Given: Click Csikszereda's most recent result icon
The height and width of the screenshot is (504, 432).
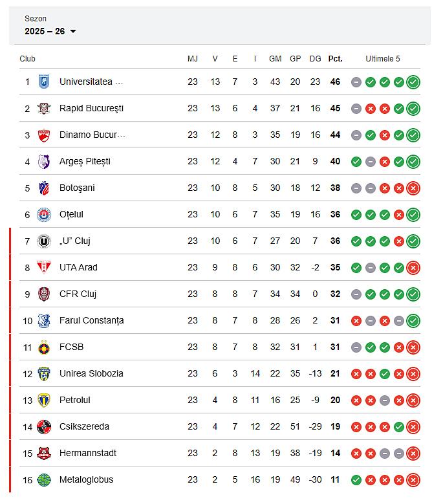Looking at the screenshot, I should (x=413, y=426).
